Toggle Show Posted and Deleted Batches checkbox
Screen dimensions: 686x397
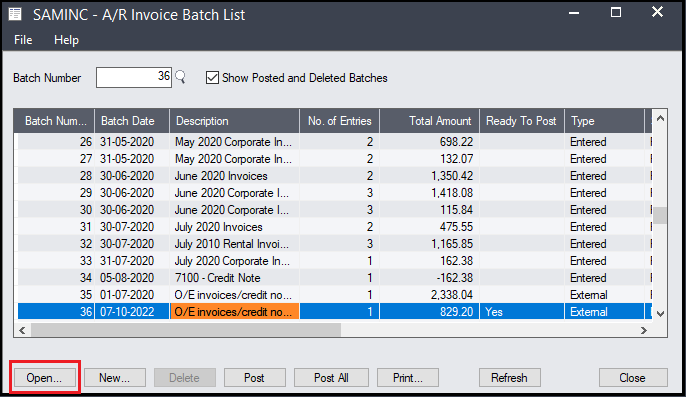coord(212,78)
